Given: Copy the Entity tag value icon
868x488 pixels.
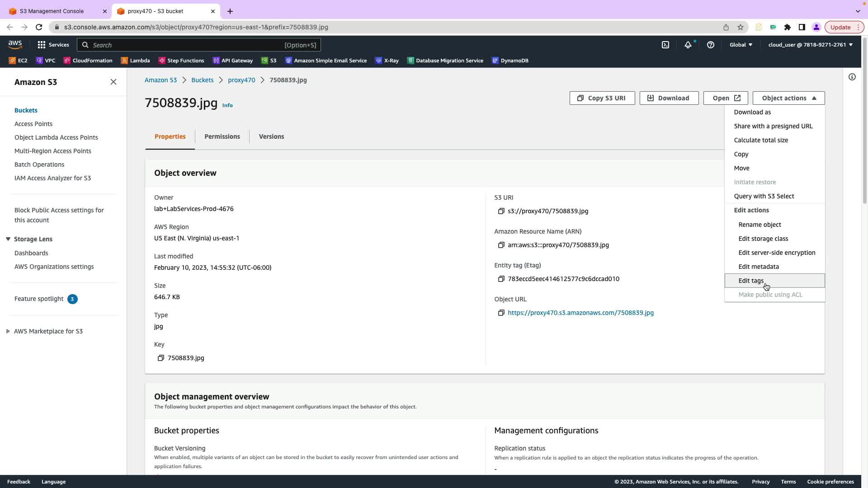Looking at the screenshot, I should pos(501,279).
